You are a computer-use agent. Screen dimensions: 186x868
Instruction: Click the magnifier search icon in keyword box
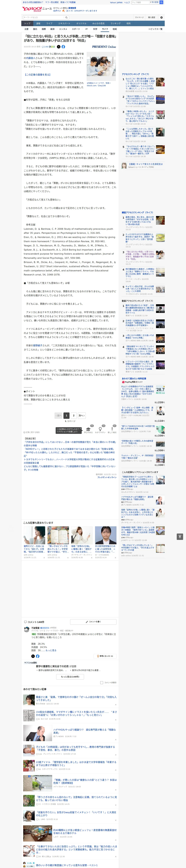click(66, 17)
